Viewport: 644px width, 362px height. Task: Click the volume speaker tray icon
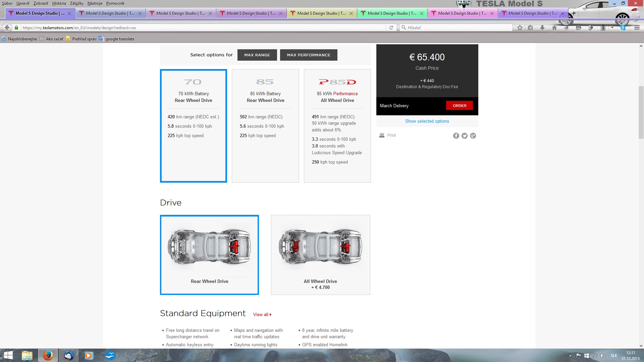603,356
